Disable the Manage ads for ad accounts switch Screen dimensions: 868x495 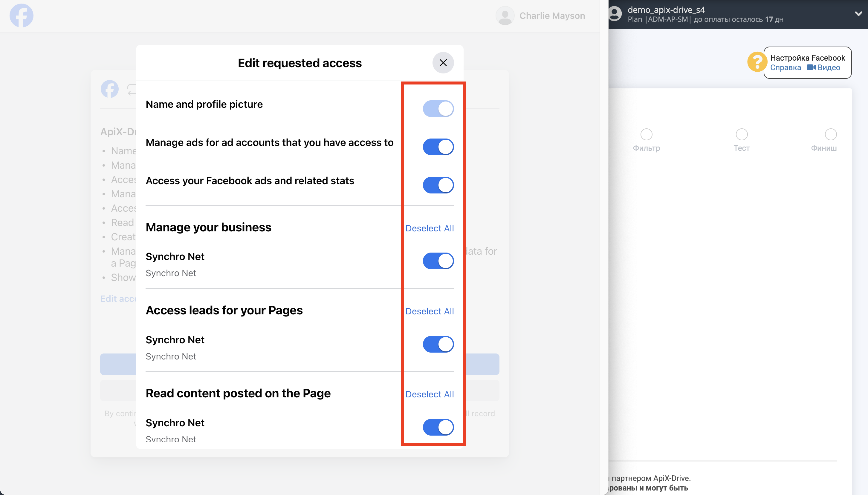coord(438,147)
